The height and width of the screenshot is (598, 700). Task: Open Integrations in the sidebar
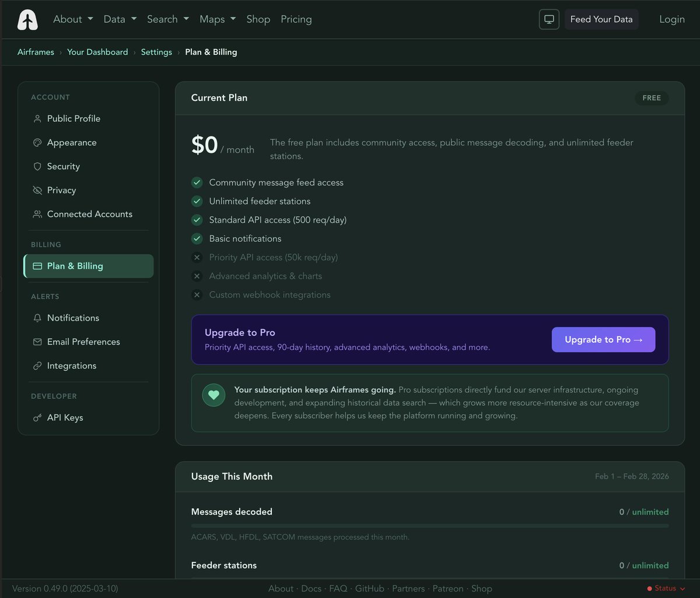pyautogui.click(x=89, y=366)
